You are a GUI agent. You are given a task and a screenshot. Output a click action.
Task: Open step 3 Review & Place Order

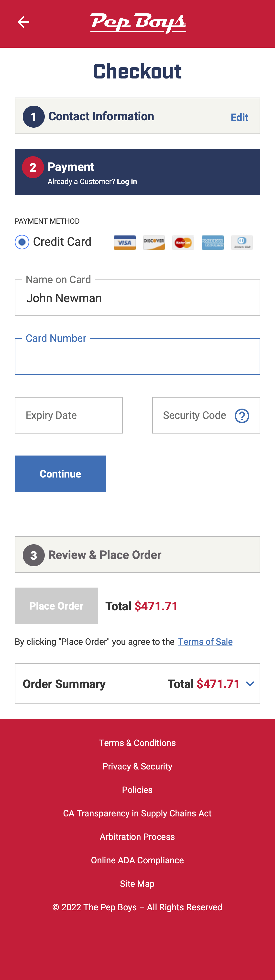tap(137, 555)
